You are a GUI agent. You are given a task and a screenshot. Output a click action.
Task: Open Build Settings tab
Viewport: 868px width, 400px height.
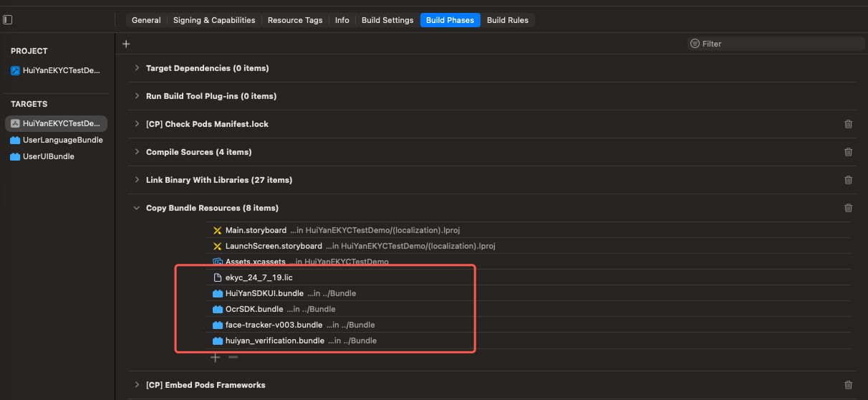387,20
